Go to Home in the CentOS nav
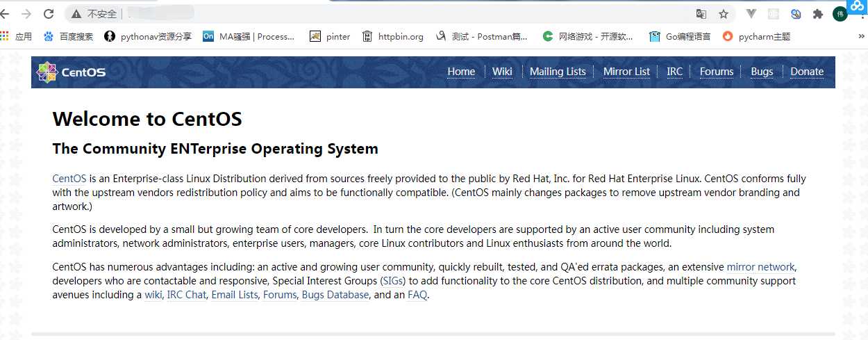 pos(461,72)
